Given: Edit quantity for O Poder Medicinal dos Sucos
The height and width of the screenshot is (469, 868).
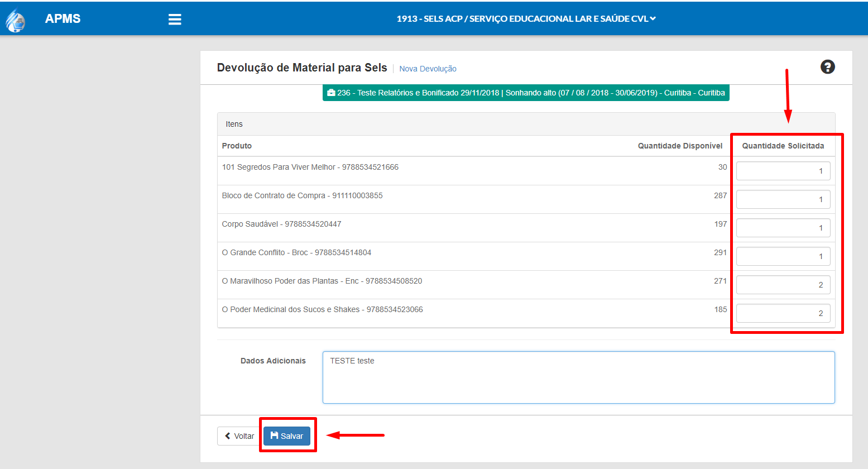Looking at the screenshot, I should 783,313.
